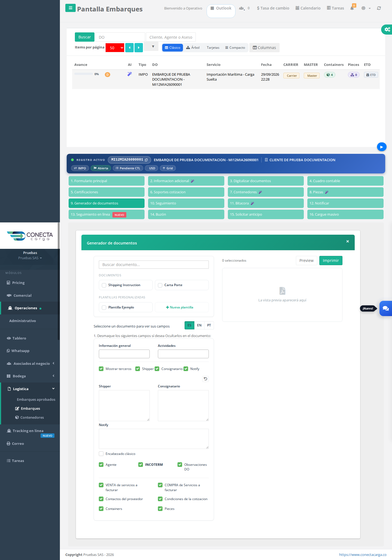Copy the DO code MI12MIA26090001 icon

[x=146, y=160]
